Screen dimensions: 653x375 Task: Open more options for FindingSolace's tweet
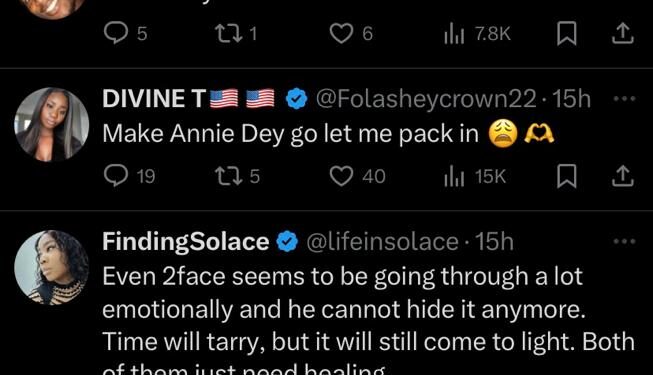pos(624,241)
